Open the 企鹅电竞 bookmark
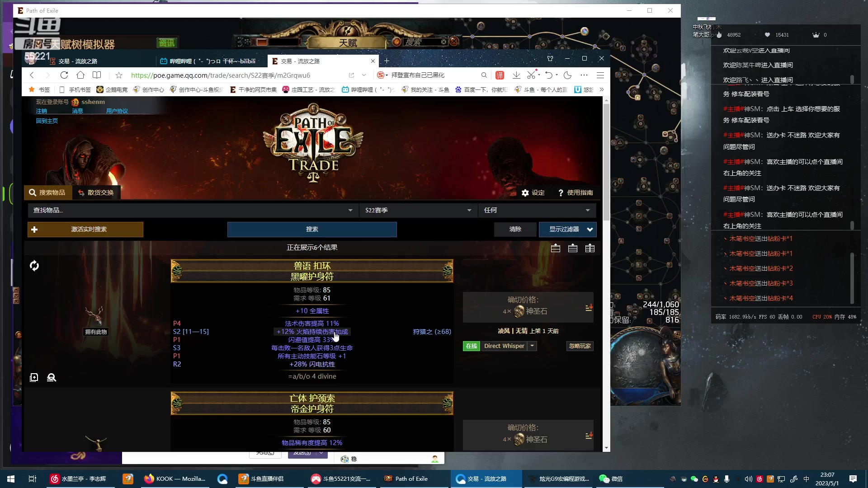 coord(112,89)
